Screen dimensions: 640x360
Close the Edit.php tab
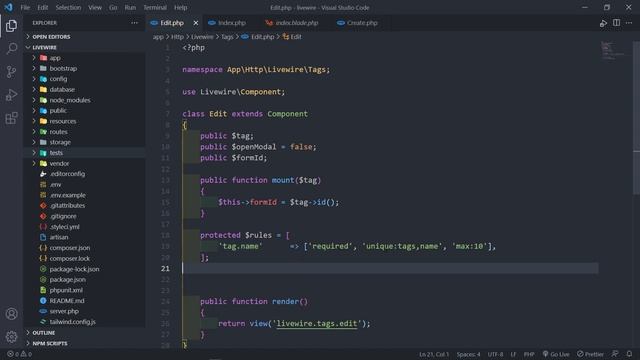196,23
